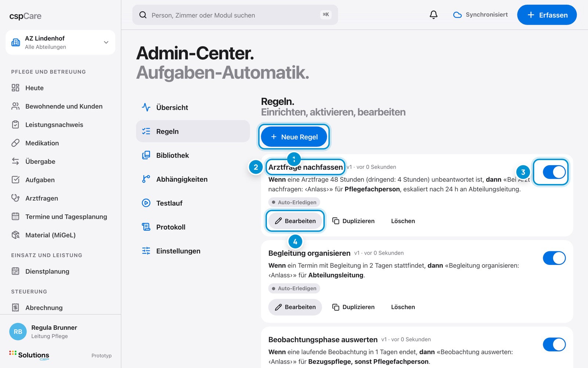Click the Neue Regel button
The height and width of the screenshot is (368, 588).
click(x=294, y=137)
